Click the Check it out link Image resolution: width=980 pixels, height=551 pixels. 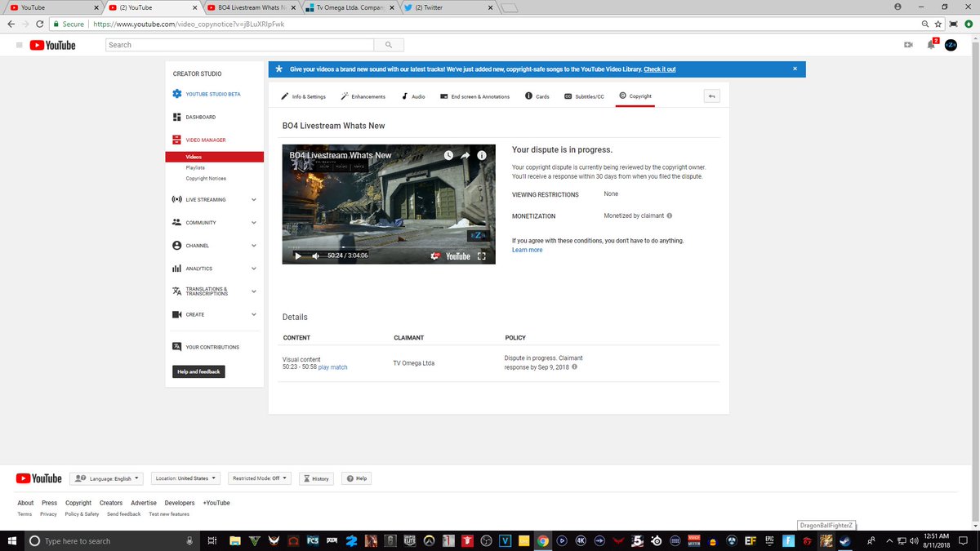pos(659,69)
